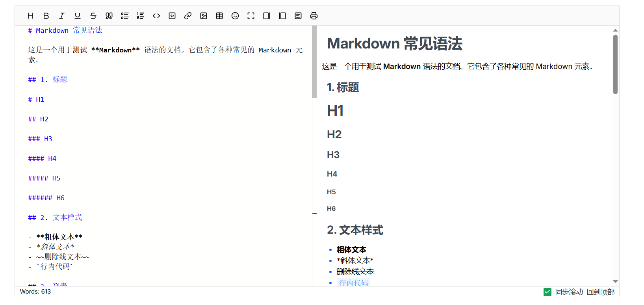Screen dimensions: 644x305
Task: Click the intro paragraph in the editor
Action: tap(165, 55)
